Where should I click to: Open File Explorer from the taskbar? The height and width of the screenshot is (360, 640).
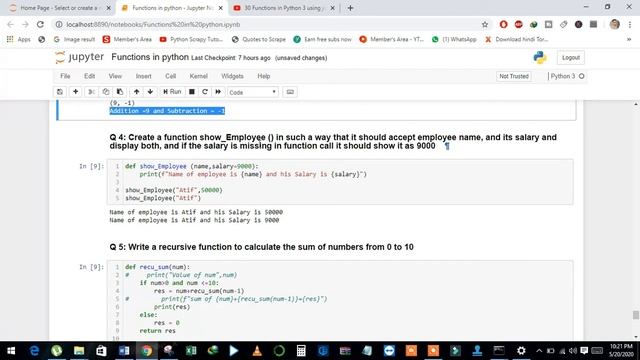[x=79, y=351]
